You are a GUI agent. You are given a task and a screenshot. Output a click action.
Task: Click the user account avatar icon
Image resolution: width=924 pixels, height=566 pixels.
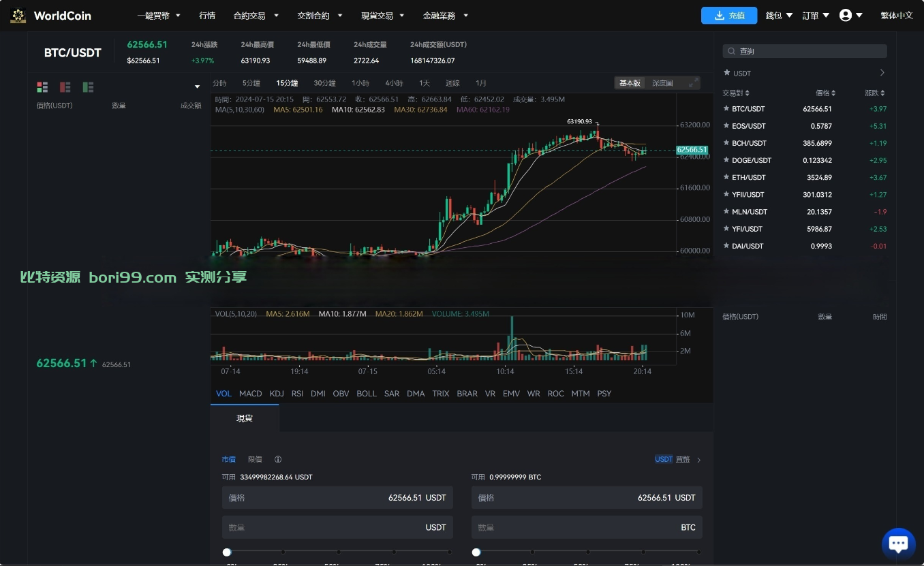coord(846,15)
